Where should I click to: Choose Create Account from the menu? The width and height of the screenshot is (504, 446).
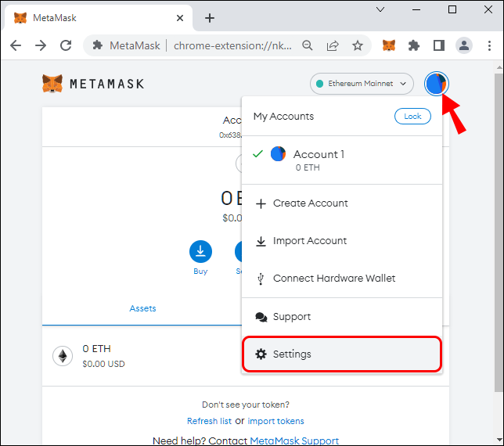pos(310,203)
